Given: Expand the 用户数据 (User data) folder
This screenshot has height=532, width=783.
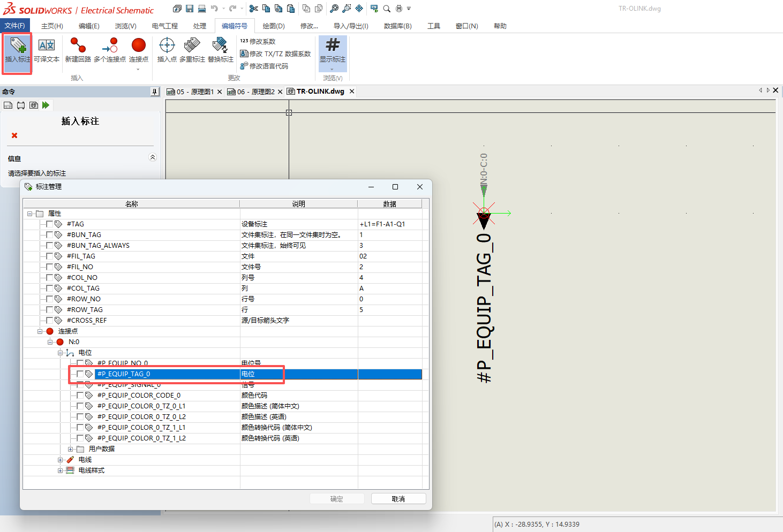Looking at the screenshot, I should [x=71, y=449].
